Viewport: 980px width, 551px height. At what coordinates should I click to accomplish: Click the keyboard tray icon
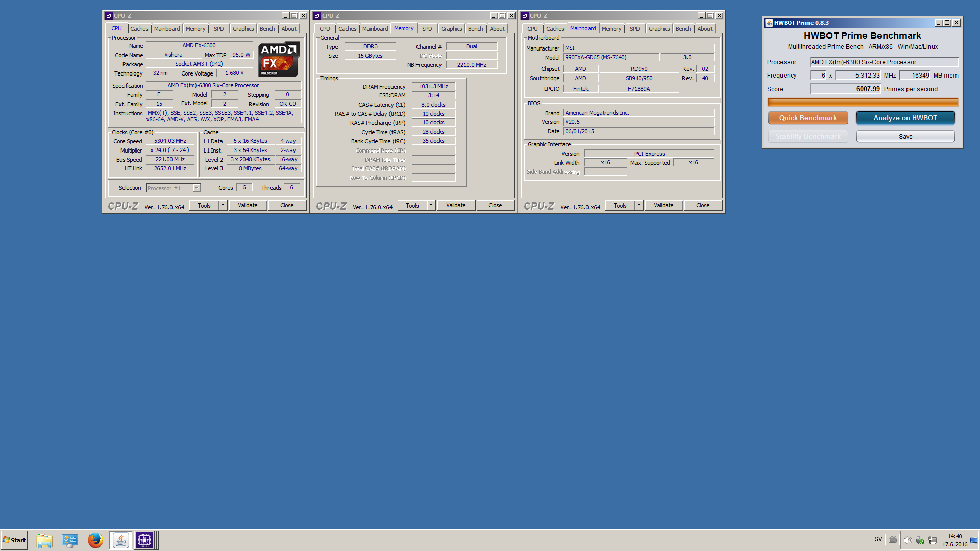click(x=892, y=540)
